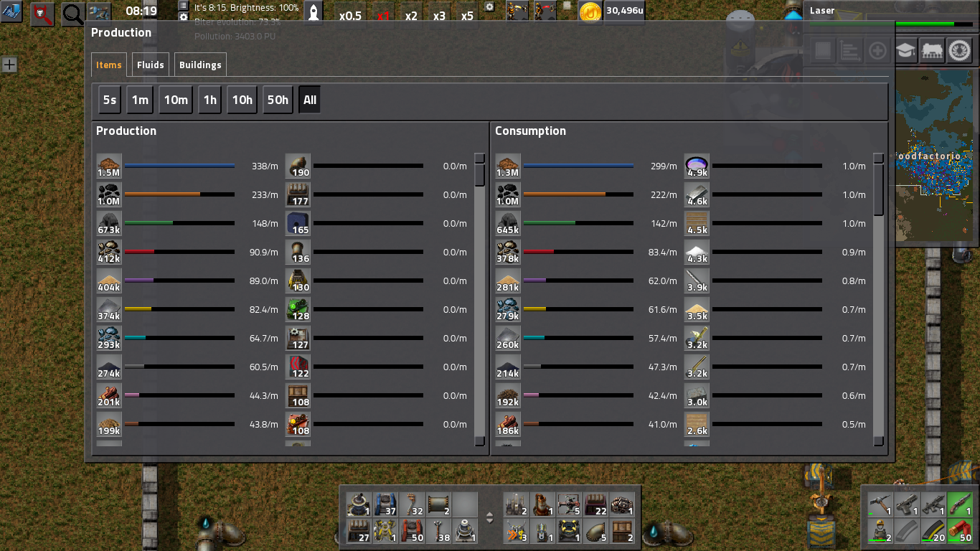Select the pickaxe tool slot
The width and height of the screenshot is (980, 551).
880,504
